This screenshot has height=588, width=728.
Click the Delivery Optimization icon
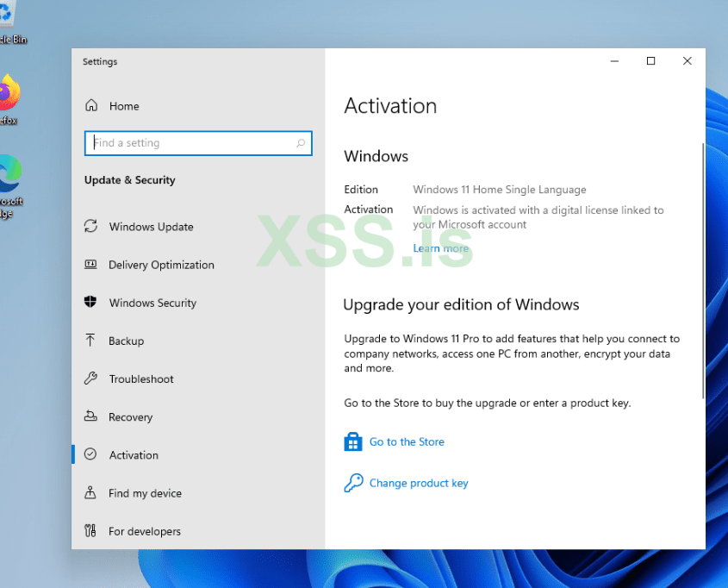click(90, 265)
